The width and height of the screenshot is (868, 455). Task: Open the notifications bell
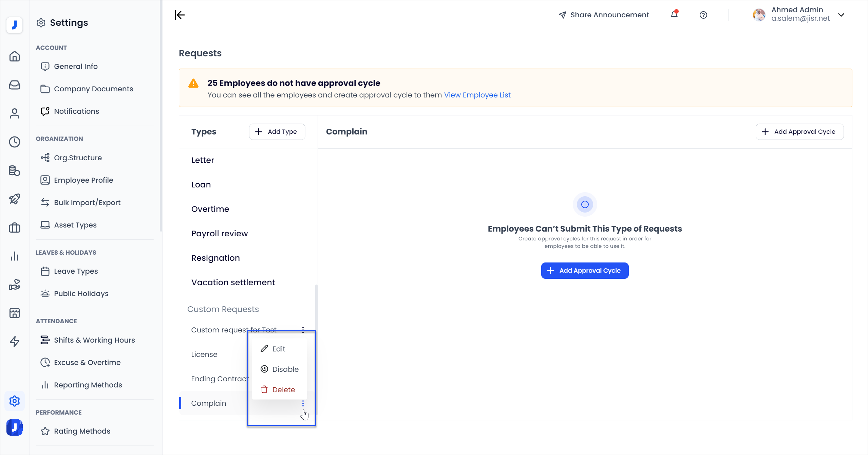(x=674, y=15)
